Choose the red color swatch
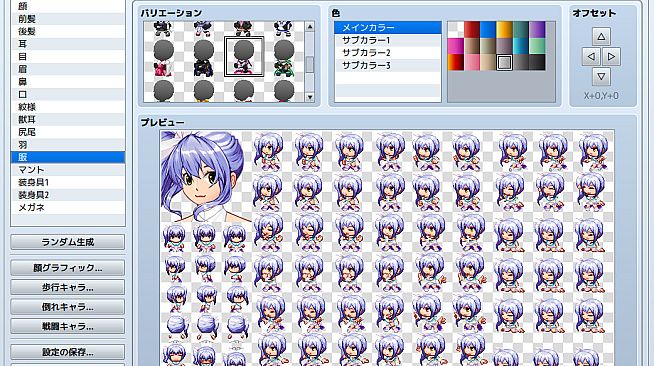Viewport: 654px width, 366px height. (x=472, y=30)
